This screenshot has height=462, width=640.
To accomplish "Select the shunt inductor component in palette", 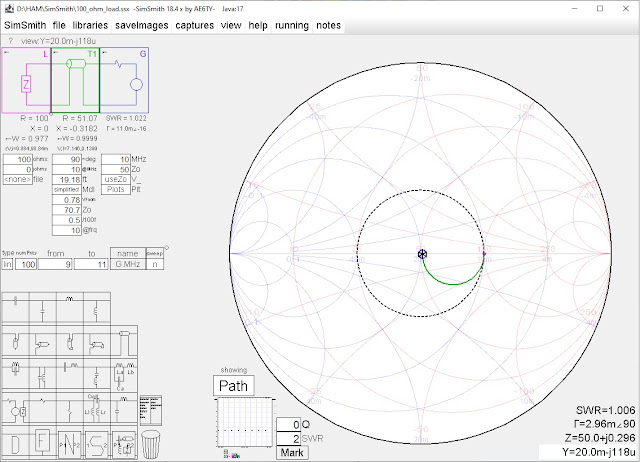I will tap(97, 308).
